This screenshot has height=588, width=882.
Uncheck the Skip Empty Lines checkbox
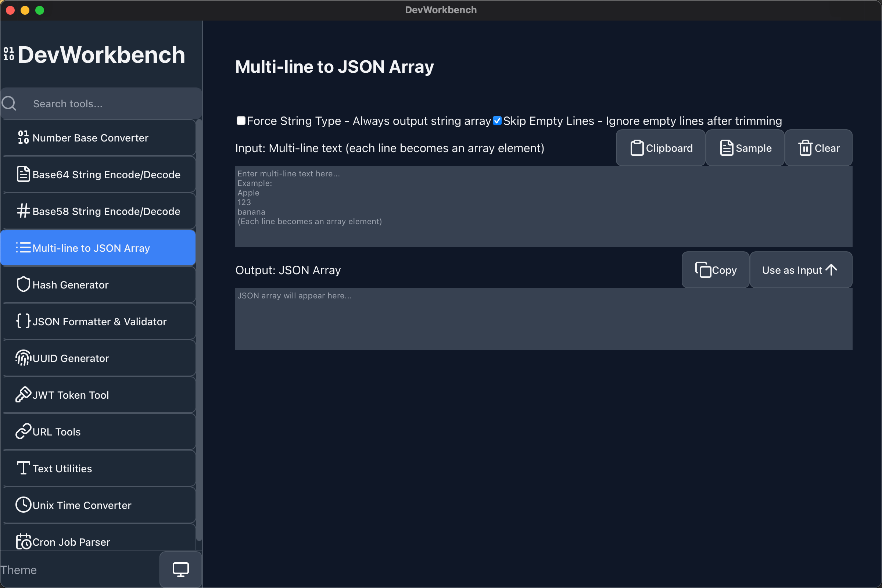tap(497, 121)
